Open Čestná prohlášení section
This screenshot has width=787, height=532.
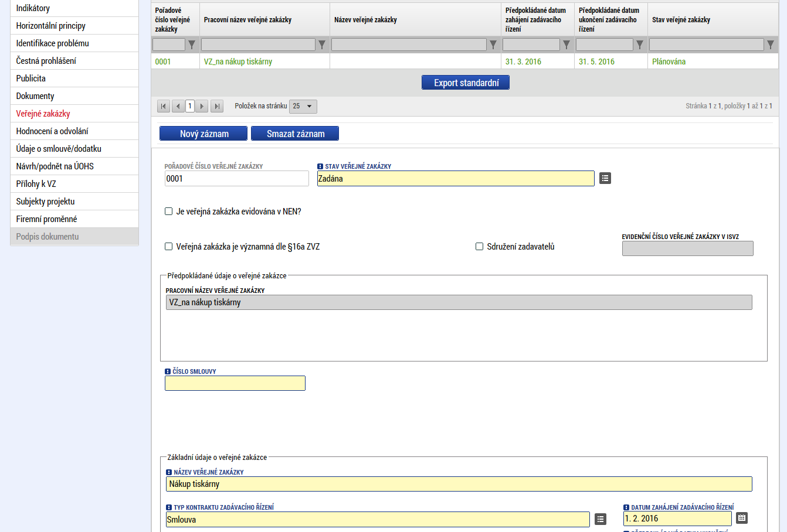[x=74, y=61]
